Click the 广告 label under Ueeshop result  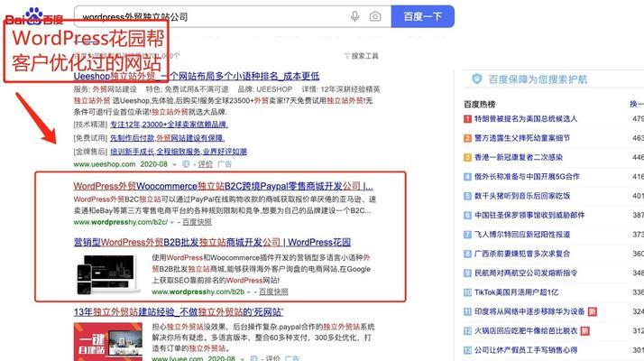pyautogui.click(x=225, y=164)
